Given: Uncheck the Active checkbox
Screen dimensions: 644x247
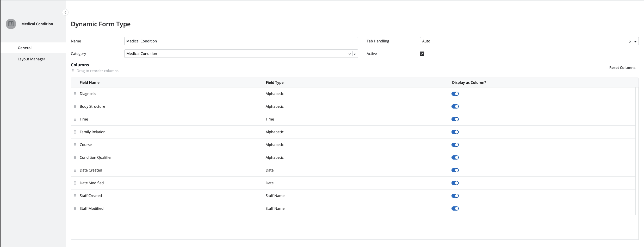Looking at the screenshot, I should [422, 54].
